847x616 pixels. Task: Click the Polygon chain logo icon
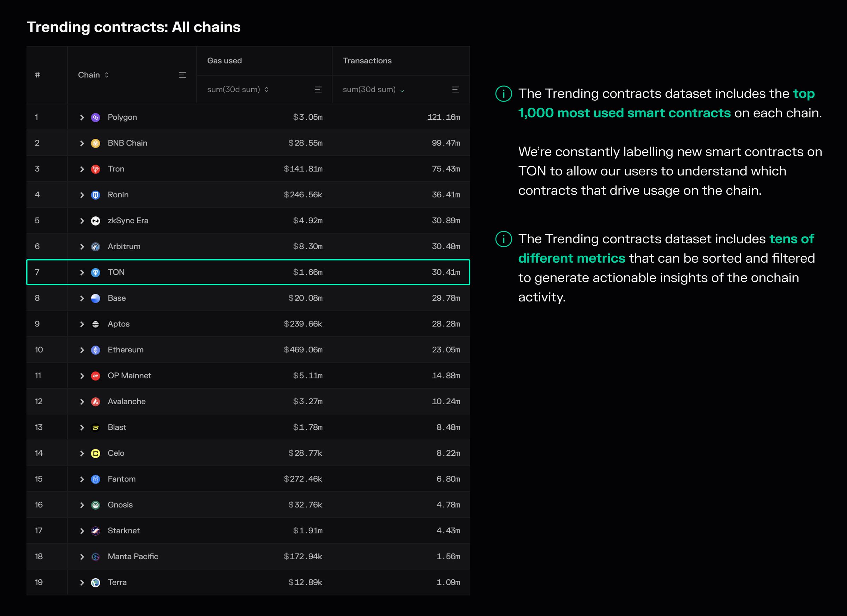coord(96,117)
